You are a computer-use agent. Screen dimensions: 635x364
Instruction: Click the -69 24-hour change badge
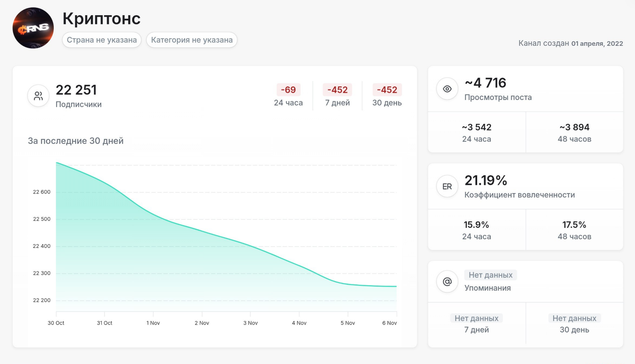click(288, 90)
